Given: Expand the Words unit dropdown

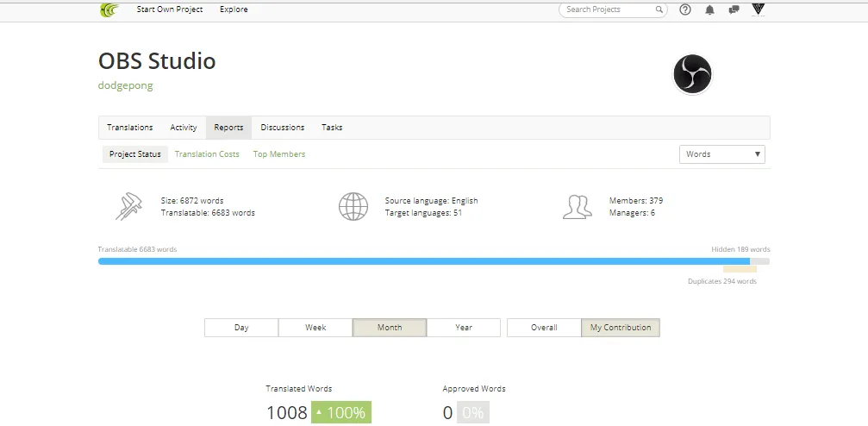Looking at the screenshot, I should click(x=721, y=154).
